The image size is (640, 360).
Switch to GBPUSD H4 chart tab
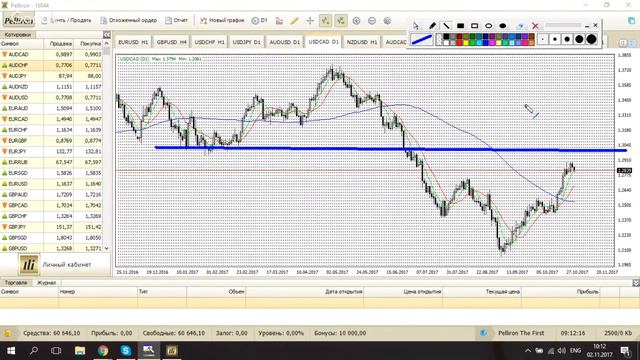pyautogui.click(x=171, y=42)
